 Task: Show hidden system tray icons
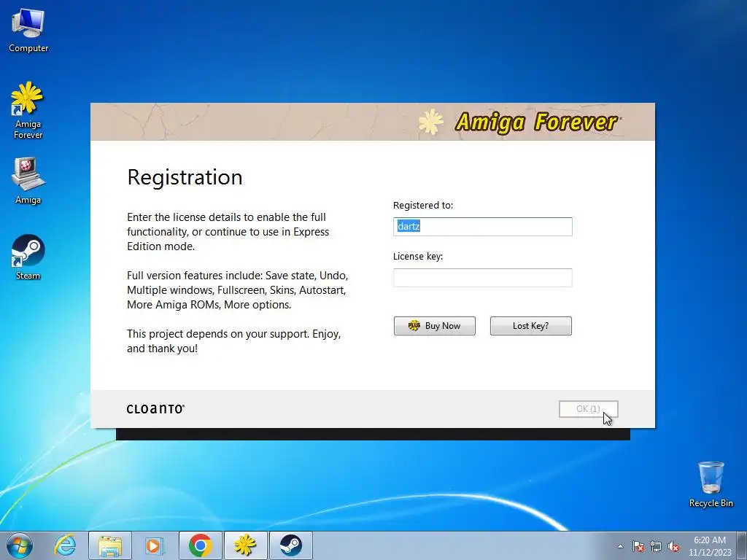pos(620,546)
